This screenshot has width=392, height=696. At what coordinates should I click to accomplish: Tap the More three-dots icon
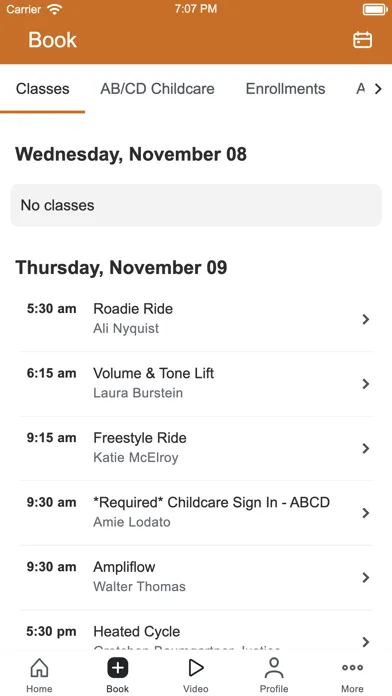(x=352, y=668)
